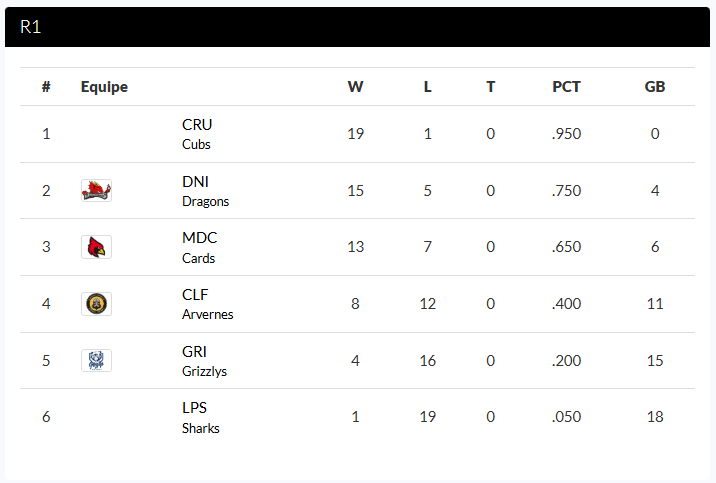
Task: Click the .950 PCT value for Cubs
Action: (566, 134)
